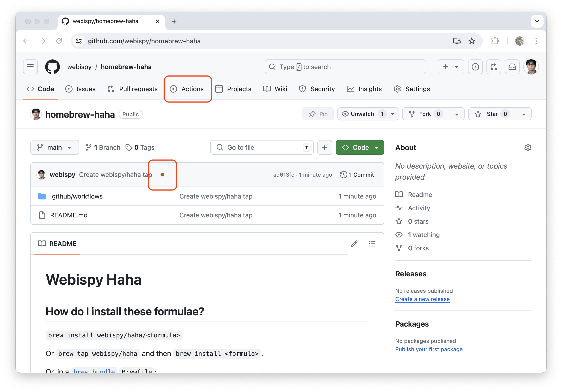Image resolution: width=562 pixels, height=392 pixels.
Task: Click the add file plus button
Action: click(325, 147)
